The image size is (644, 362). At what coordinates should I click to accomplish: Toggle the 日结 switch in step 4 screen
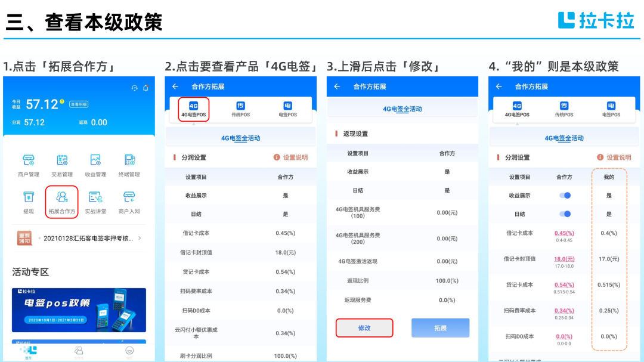(565, 214)
